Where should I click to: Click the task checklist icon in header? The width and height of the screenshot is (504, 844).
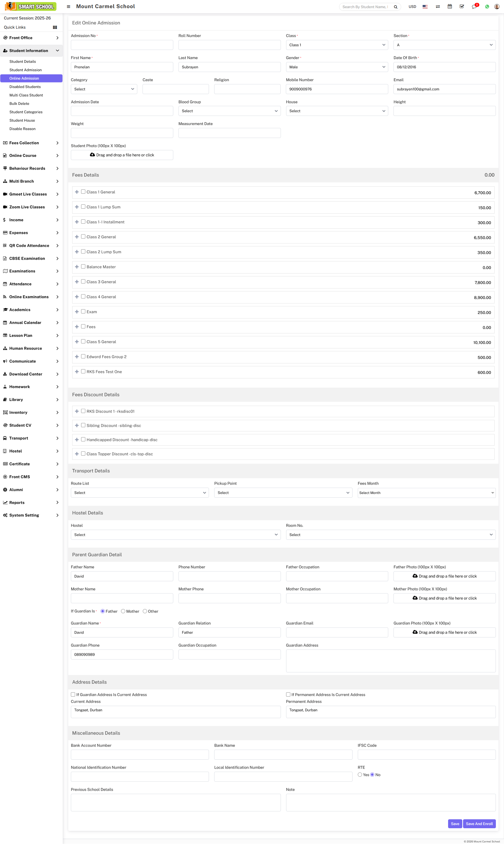pyautogui.click(x=461, y=7)
